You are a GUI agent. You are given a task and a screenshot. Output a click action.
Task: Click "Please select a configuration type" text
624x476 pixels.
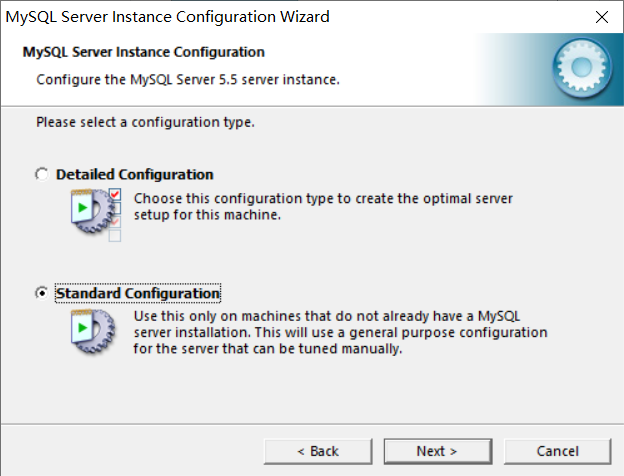(x=145, y=122)
